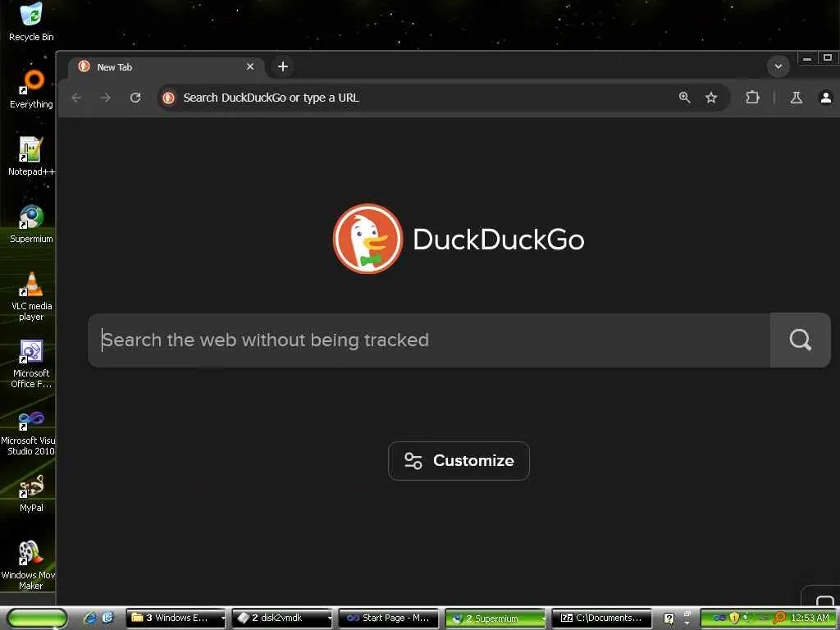Image resolution: width=840 pixels, height=630 pixels.
Task: Go forward using the browser forward arrow
Action: [106, 98]
